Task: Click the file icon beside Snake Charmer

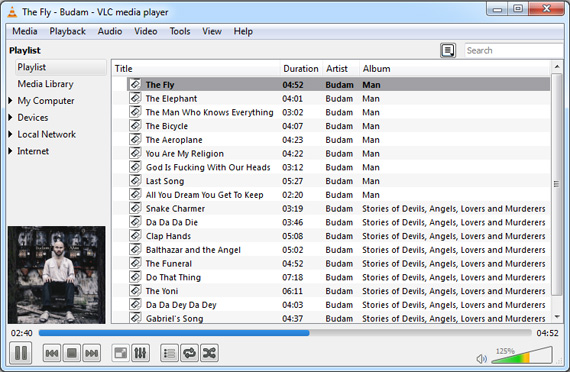Action: [x=135, y=208]
